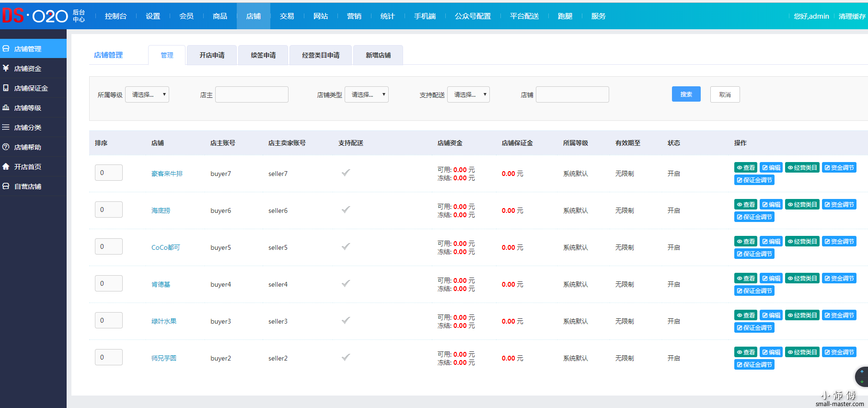Screen dimensions: 868x408
Task: Click 查看 for 豪客来牛排 store
Action: pyautogui.click(x=746, y=168)
